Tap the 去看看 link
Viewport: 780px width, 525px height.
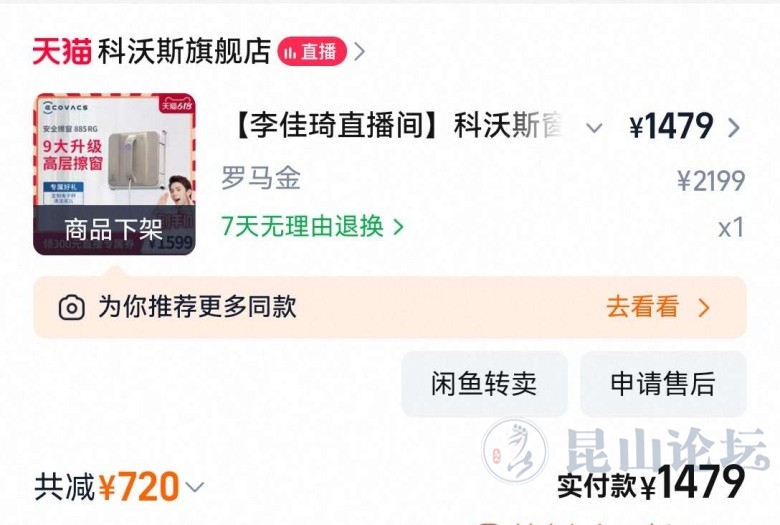[x=643, y=307]
